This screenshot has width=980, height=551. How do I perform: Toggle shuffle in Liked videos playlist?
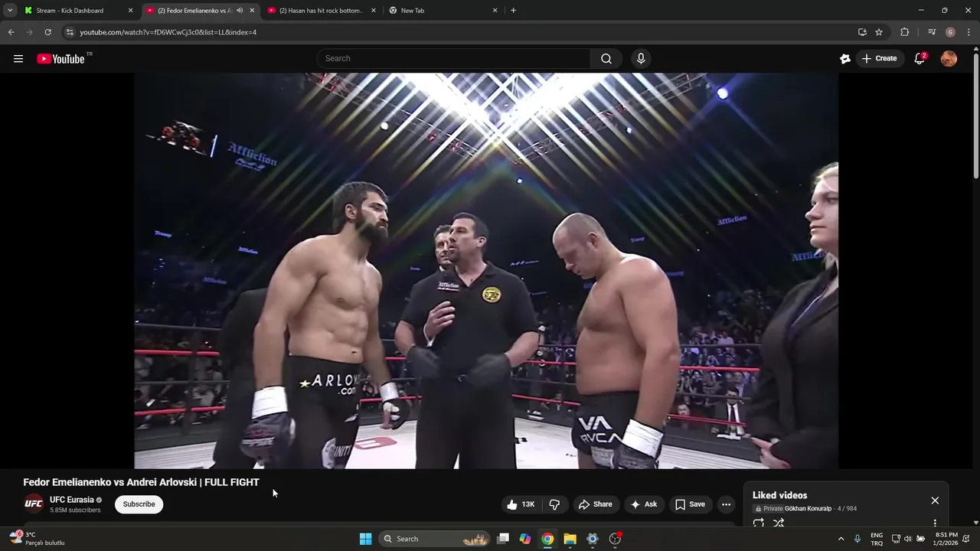click(x=779, y=523)
